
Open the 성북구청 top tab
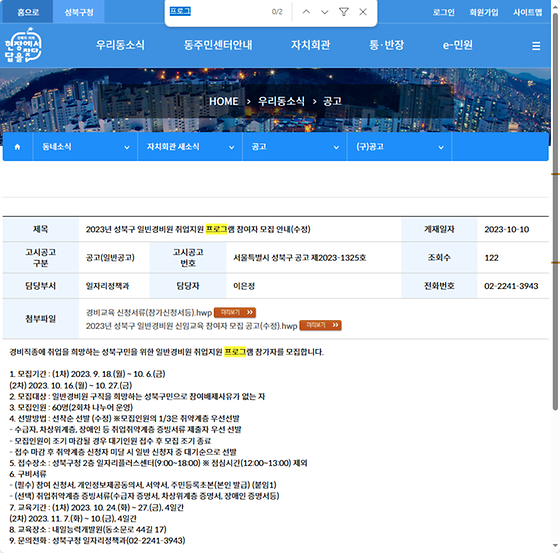(79, 12)
